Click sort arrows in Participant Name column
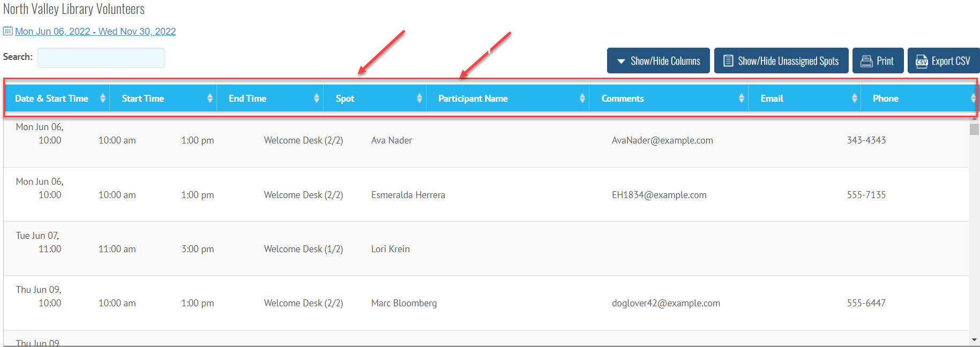980x347 pixels. [x=582, y=99]
